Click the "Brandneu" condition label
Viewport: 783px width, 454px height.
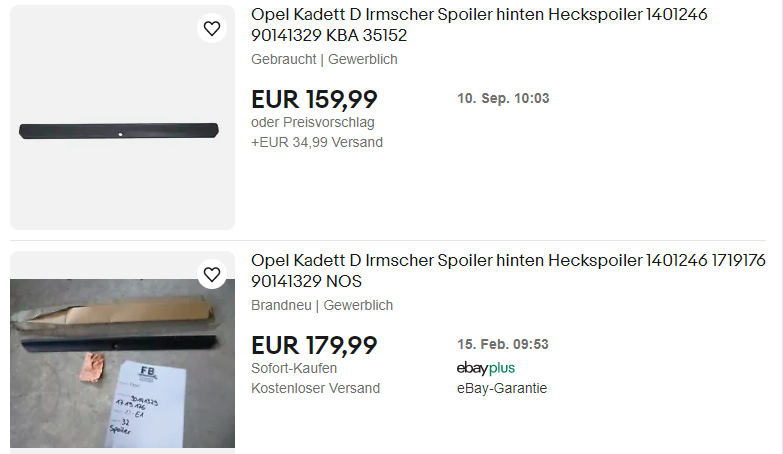click(x=281, y=305)
